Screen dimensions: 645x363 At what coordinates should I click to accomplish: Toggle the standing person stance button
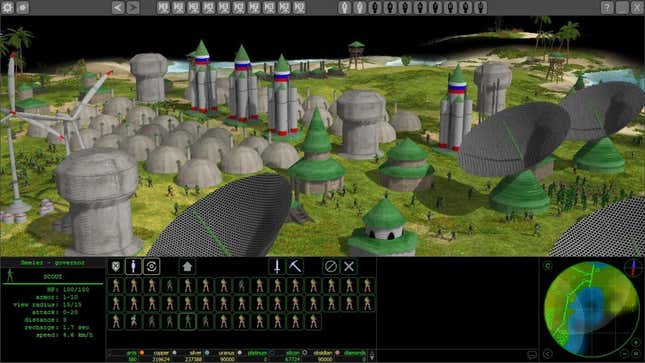tap(133, 266)
